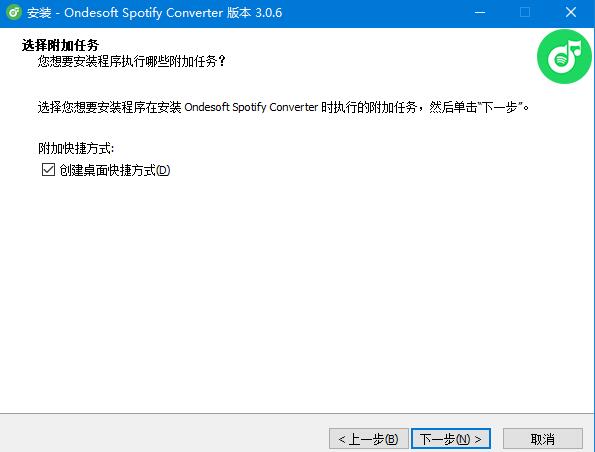Click the large green Ondesoft music logo
Screen dimensions: 595x452
coord(564,57)
